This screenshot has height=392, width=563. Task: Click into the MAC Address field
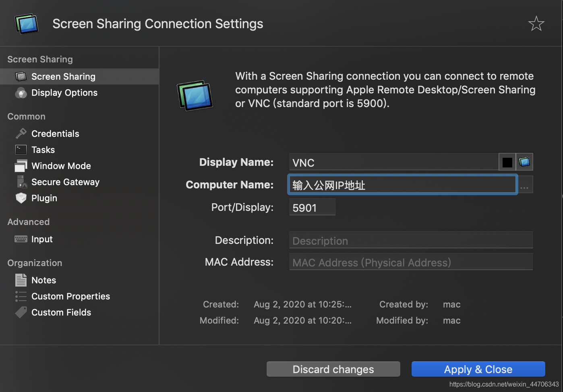(411, 262)
